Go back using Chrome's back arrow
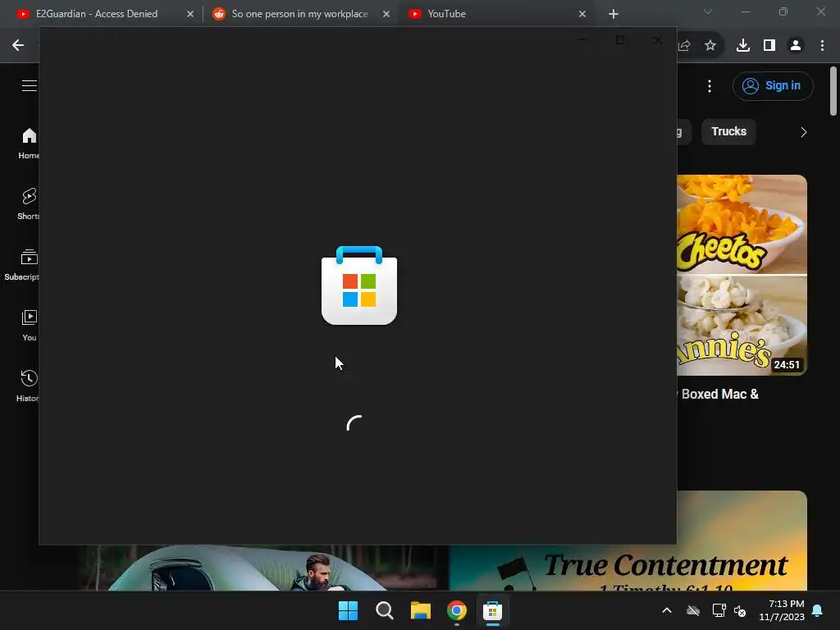 point(18,46)
